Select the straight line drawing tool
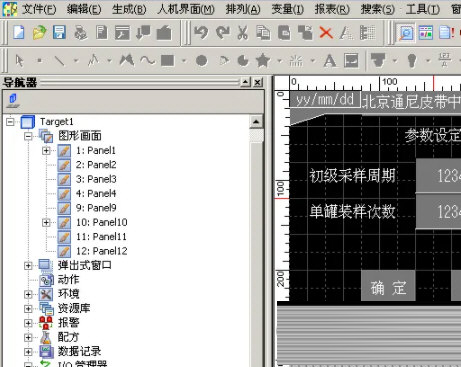The height and width of the screenshot is (367, 461). tap(59, 61)
